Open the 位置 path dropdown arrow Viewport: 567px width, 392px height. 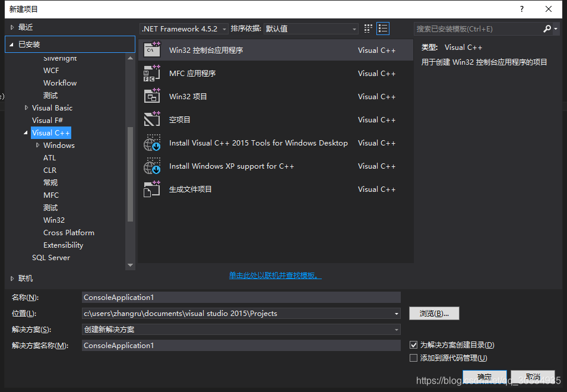(x=397, y=314)
